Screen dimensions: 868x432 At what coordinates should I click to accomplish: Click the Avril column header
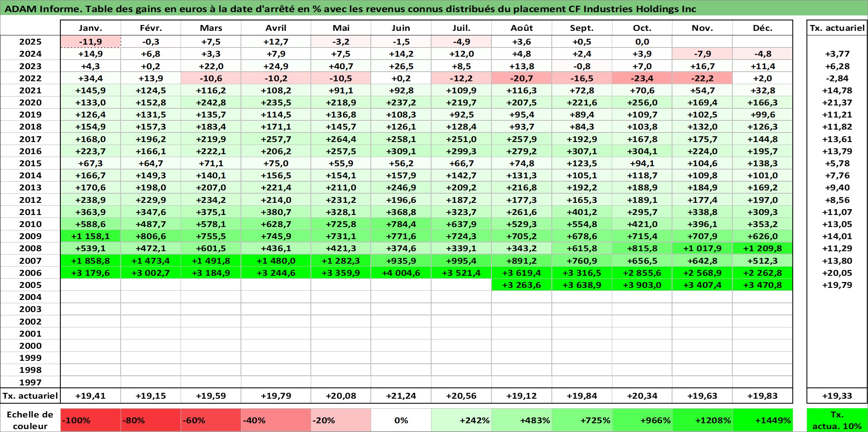[x=276, y=28]
